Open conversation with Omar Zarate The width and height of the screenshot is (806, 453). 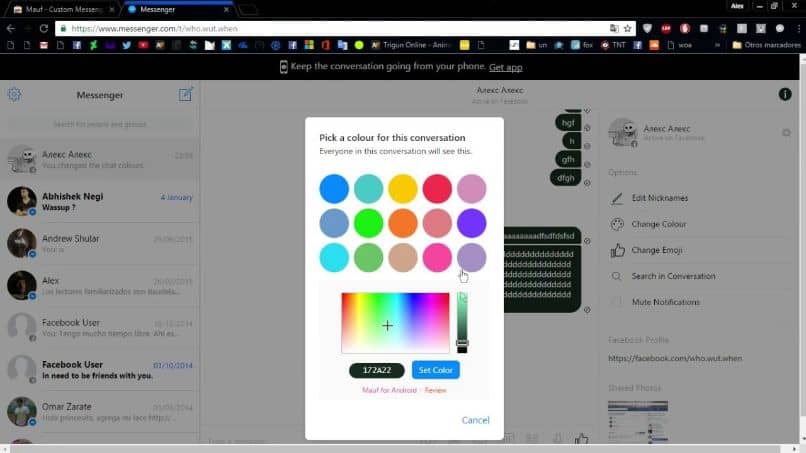pyautogui.click(x=100, y=411)
